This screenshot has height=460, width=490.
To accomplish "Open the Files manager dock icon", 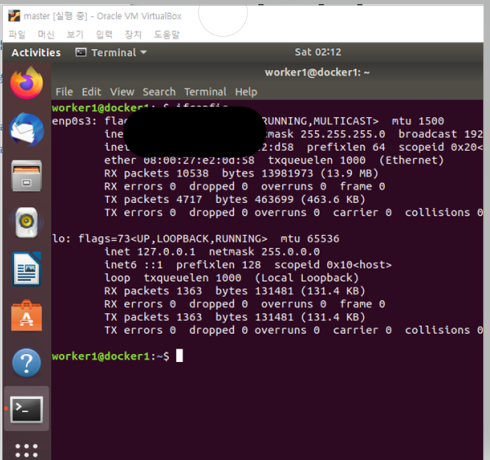I will tap(27, 176).
